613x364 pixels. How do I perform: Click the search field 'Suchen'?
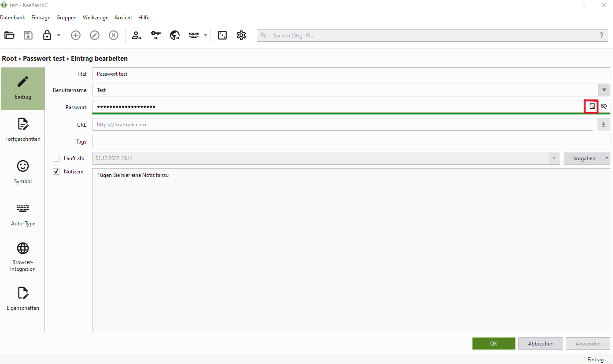[x=432, y=36]
